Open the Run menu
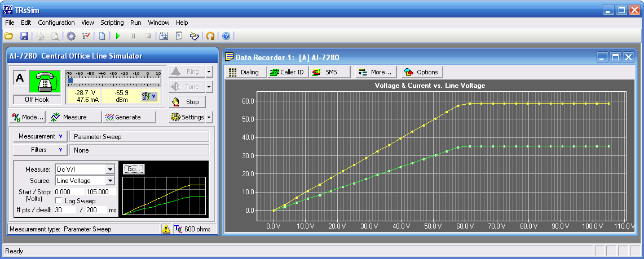This screenshot has height=259, width=644. click(136, 23)
